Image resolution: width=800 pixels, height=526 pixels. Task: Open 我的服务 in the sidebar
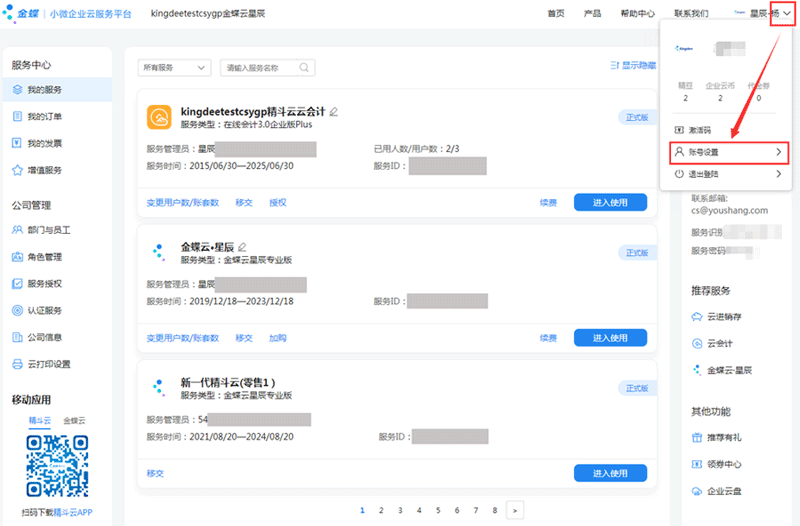[57, 90]
